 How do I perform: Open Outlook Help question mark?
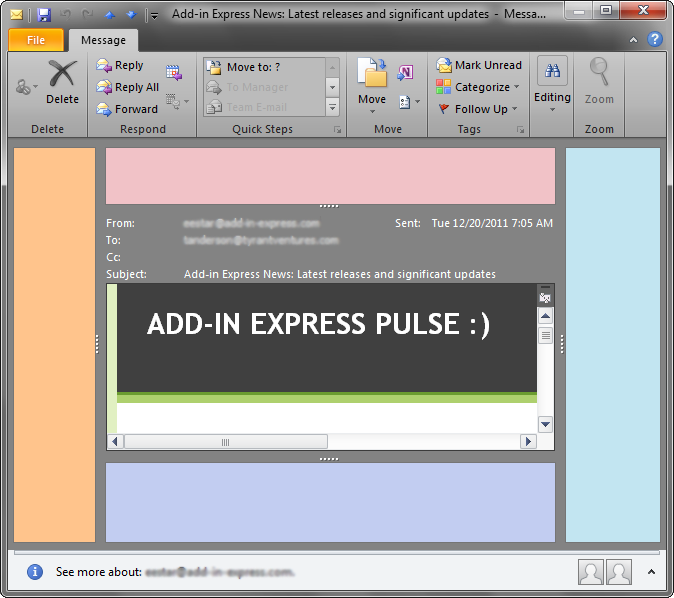pyautogui.click(x=655, y=39)
